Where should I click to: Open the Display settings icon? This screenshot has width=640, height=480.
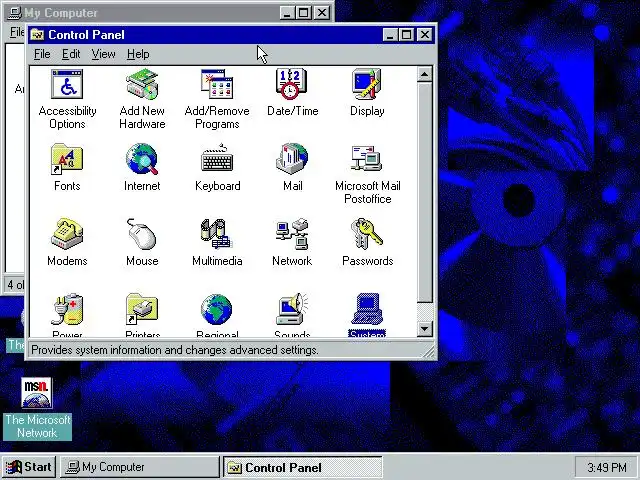click(x=367, y=84)
